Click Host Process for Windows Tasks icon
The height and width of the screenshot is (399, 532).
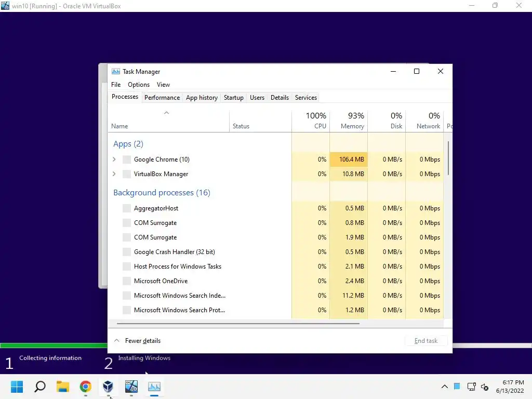(127, 267)
